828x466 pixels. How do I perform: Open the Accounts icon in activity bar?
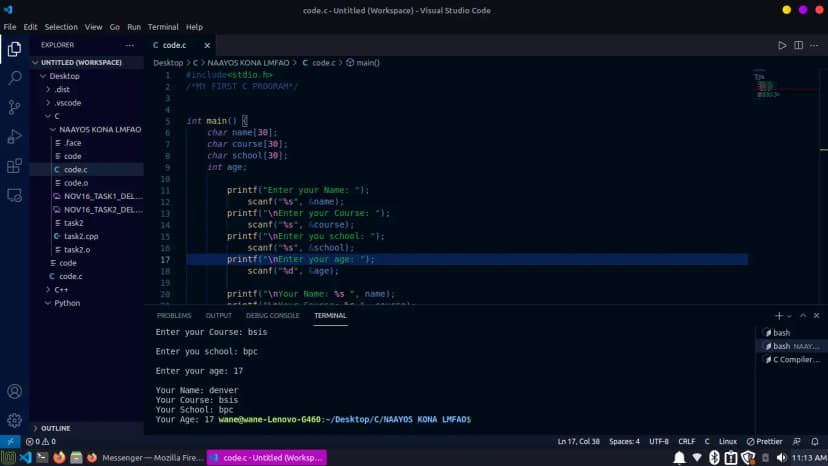click(15, 391)
